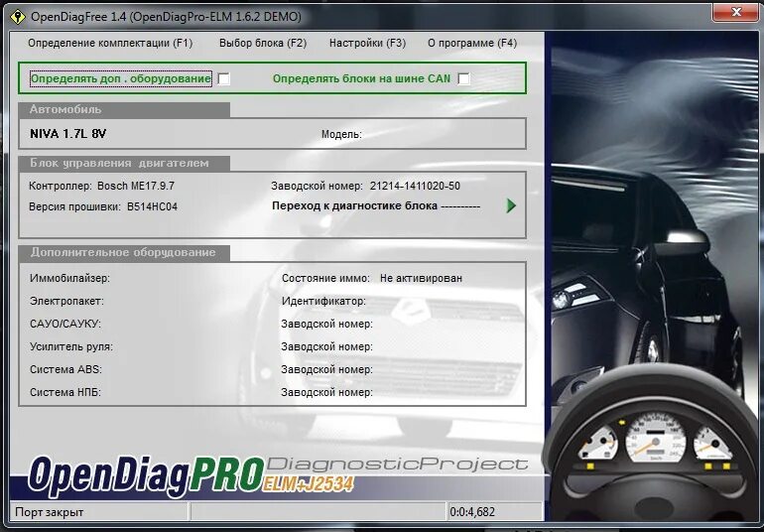Click Заводской номер: in Система ABS row
Viewport: 764px width, 532px height.
tap(327, 369)
